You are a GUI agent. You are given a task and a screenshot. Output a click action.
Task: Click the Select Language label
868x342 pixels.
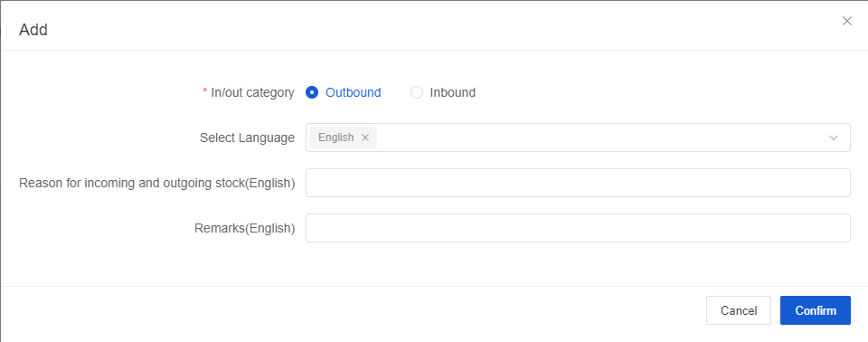(248, 138)
